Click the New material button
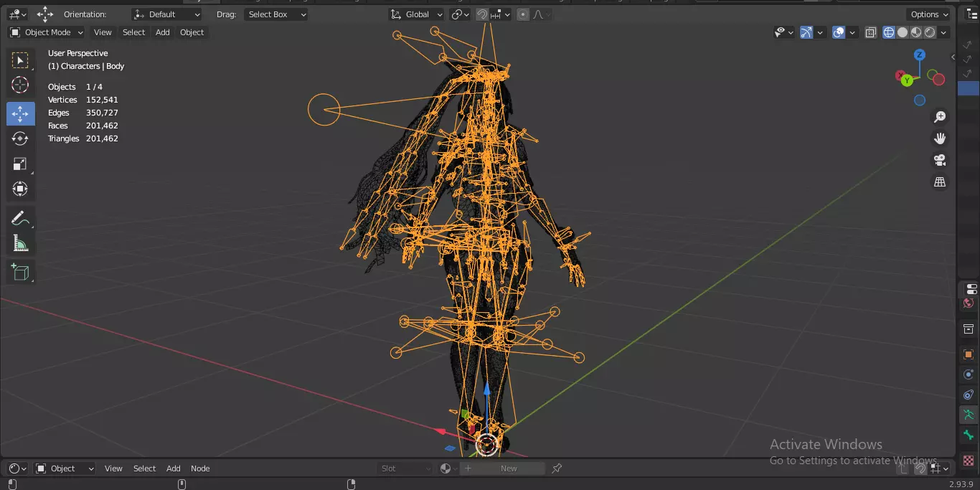This screenshot has width=980, height=490. point(502,468)
